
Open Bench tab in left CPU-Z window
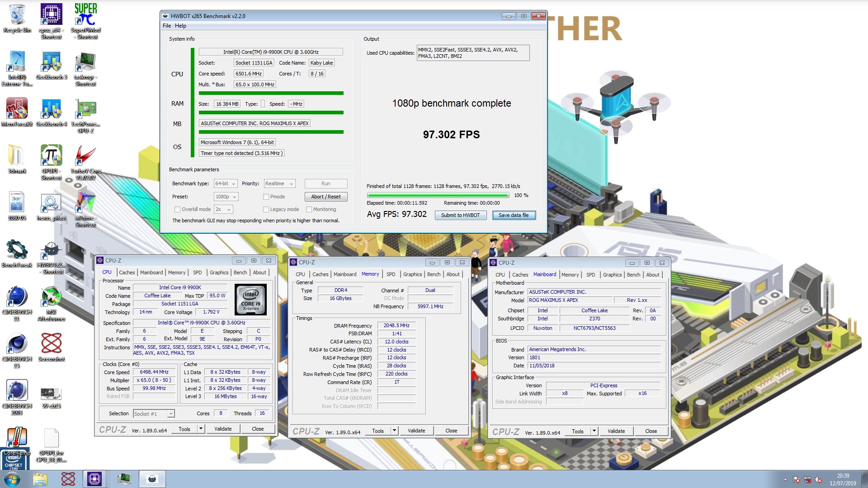tap(240, 272)
